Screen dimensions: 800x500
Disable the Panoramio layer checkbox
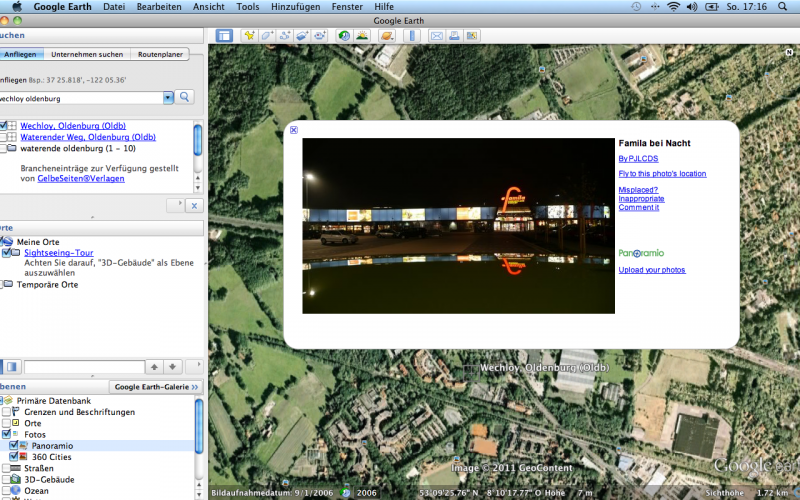[14, 446]
